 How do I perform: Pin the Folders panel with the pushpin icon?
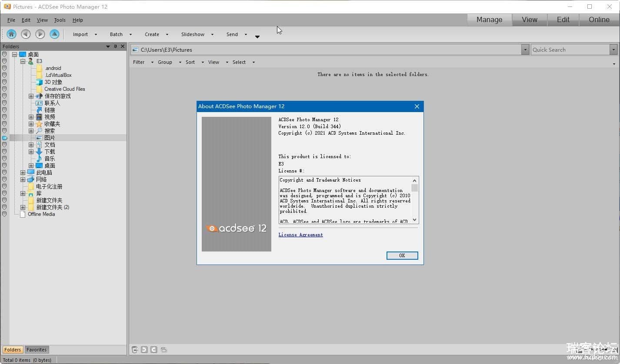(x=115, y=46)
